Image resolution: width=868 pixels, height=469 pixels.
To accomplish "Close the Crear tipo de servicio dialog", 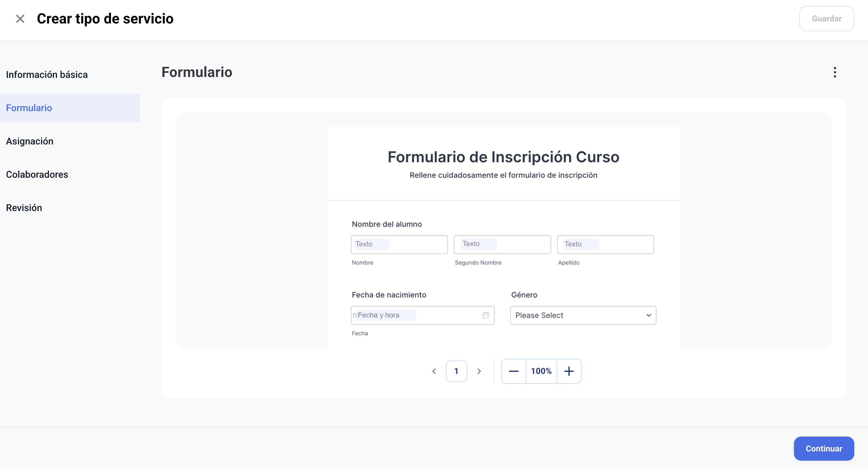I will 20,19.
